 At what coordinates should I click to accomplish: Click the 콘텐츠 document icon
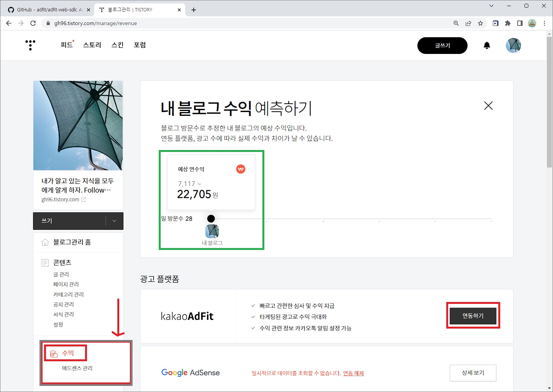point(45,262)
